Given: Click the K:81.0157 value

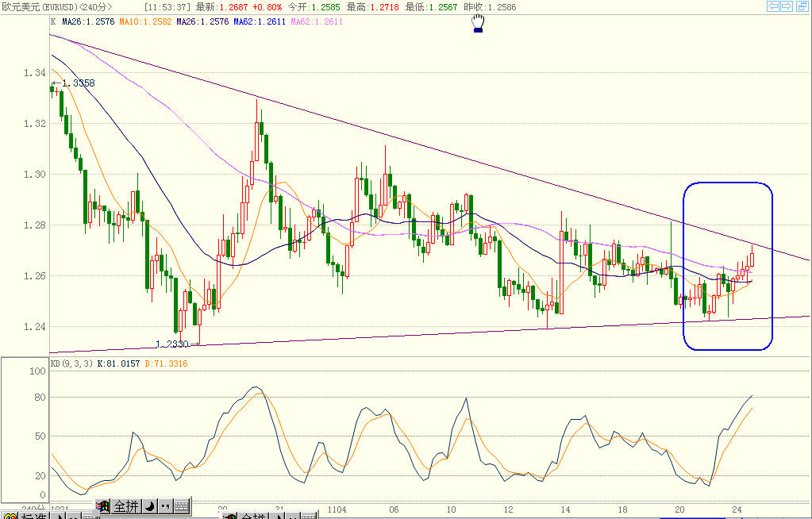Looking at the screenshot, I should [x=118, y=363].
